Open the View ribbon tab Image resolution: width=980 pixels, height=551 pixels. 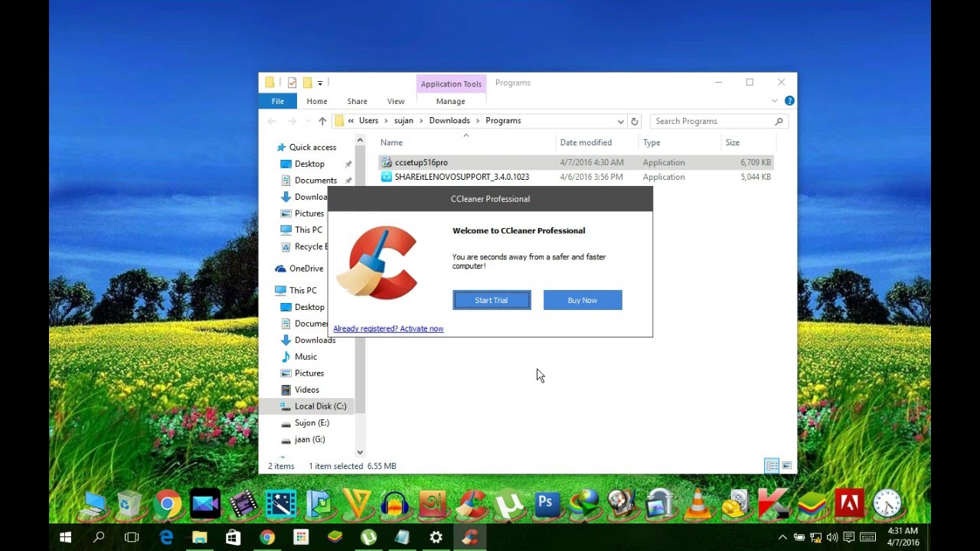coord(396,101)
